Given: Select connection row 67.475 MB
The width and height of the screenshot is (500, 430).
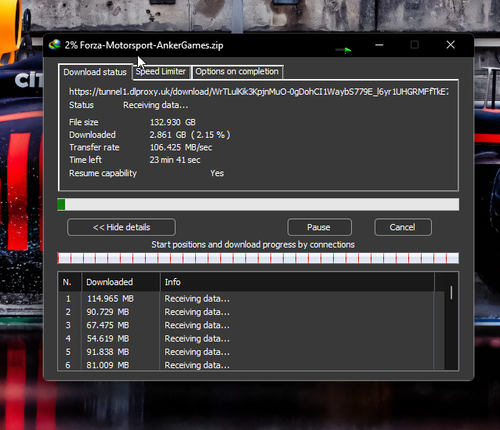Looking at the screenshot, I should (x=247, y=325).
